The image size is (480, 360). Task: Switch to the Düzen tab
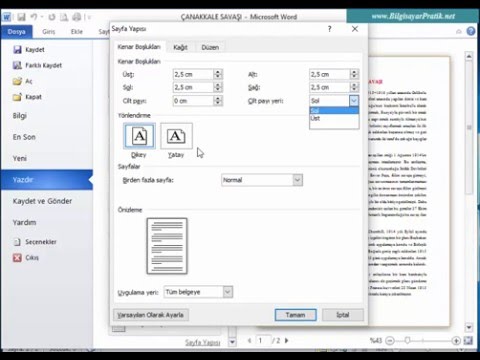point(210,47)
